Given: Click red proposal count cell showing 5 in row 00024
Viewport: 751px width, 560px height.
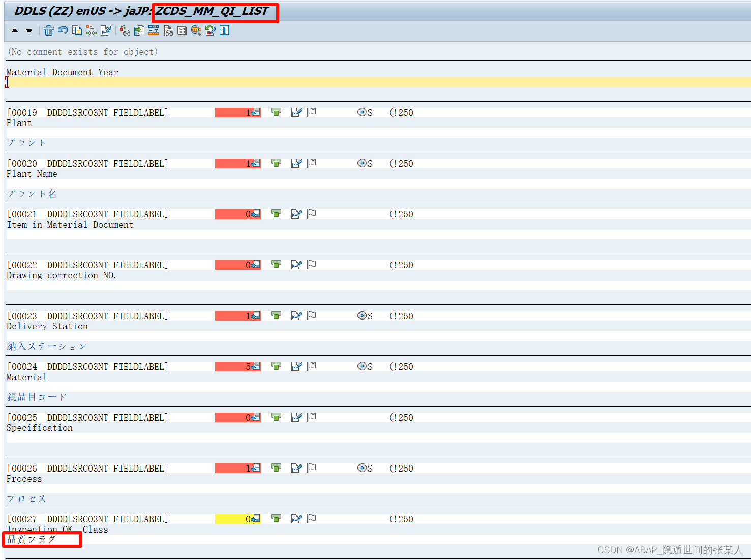Looking at the screenshot, I should 238,366.
